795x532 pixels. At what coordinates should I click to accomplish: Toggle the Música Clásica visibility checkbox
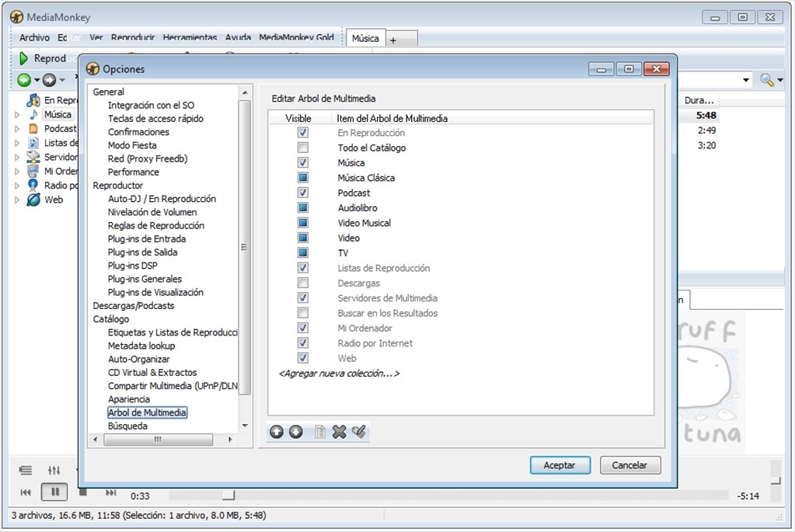[302, 178]
